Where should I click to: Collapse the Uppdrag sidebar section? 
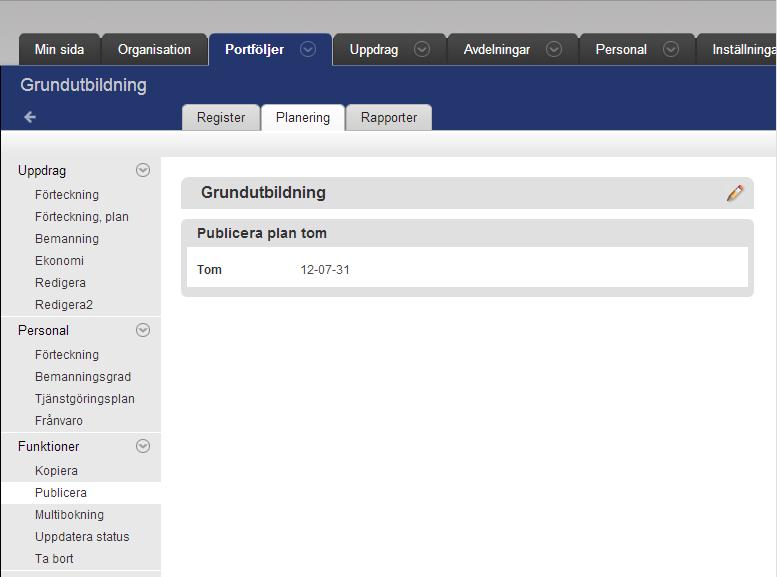[143, 170]
